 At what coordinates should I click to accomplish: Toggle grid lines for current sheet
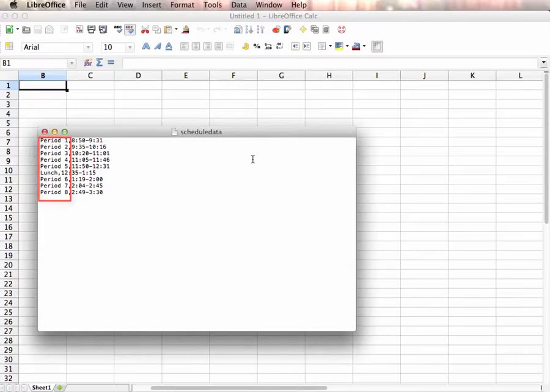tap(377, 46)
